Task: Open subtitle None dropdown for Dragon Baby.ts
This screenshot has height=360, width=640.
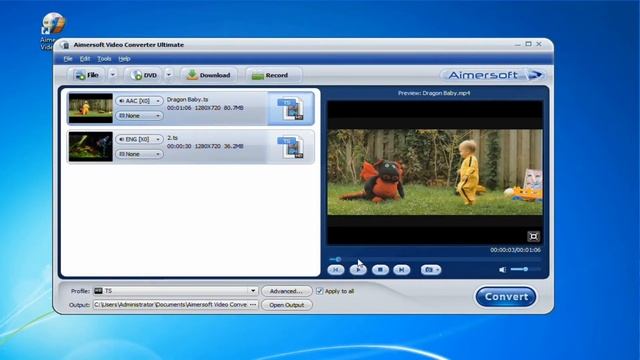Action: click(x=139, y=116)
